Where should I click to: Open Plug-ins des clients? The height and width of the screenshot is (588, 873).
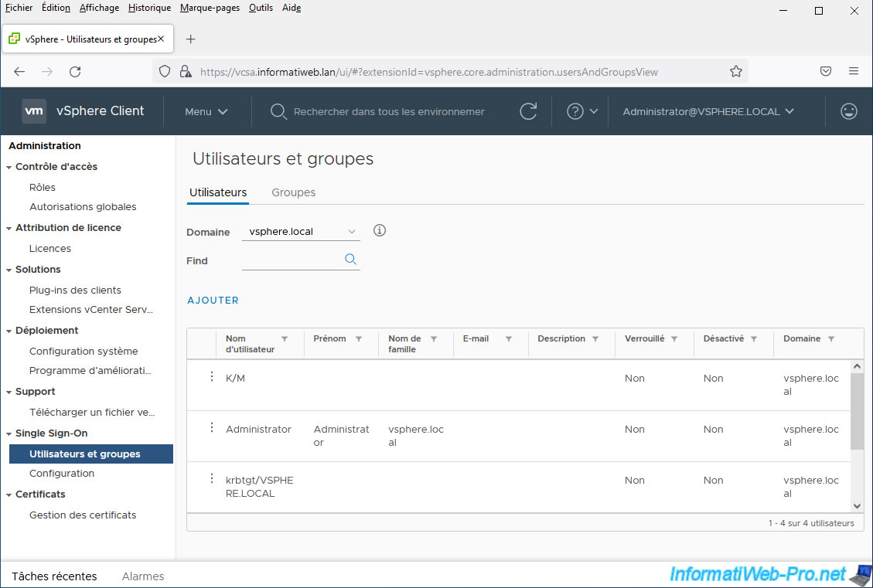tap(75, 291)
